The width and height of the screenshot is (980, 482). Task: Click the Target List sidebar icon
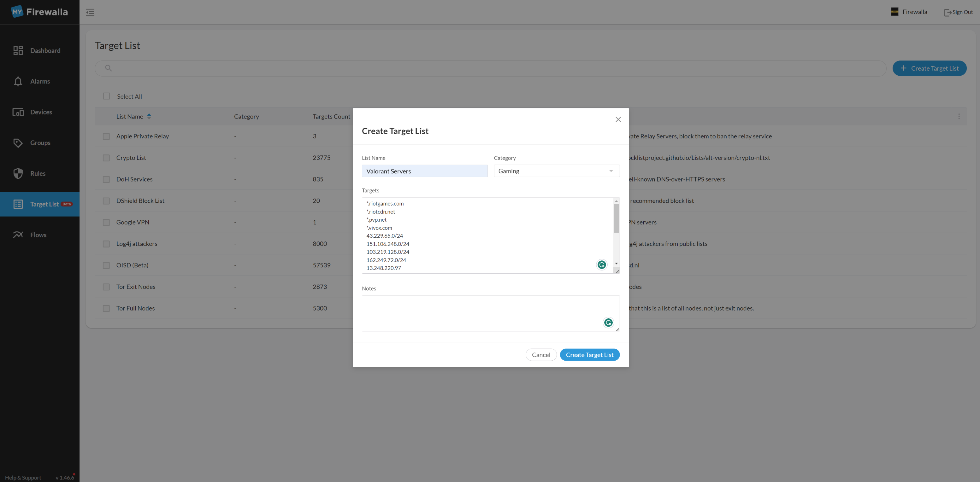[x=18, y=204]
